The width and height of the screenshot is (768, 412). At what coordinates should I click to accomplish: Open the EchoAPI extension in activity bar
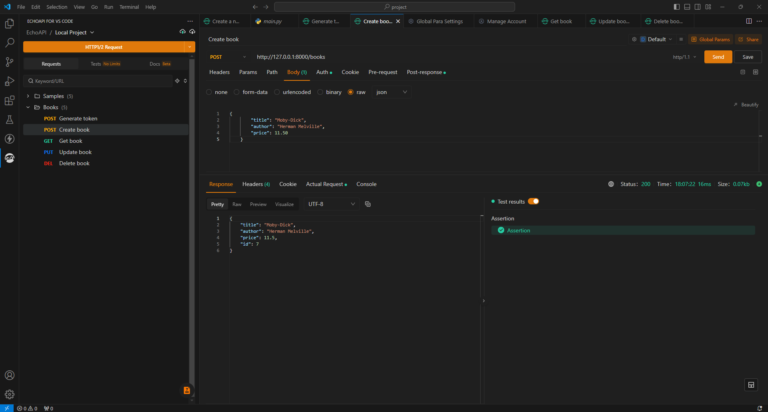(9, 158)
